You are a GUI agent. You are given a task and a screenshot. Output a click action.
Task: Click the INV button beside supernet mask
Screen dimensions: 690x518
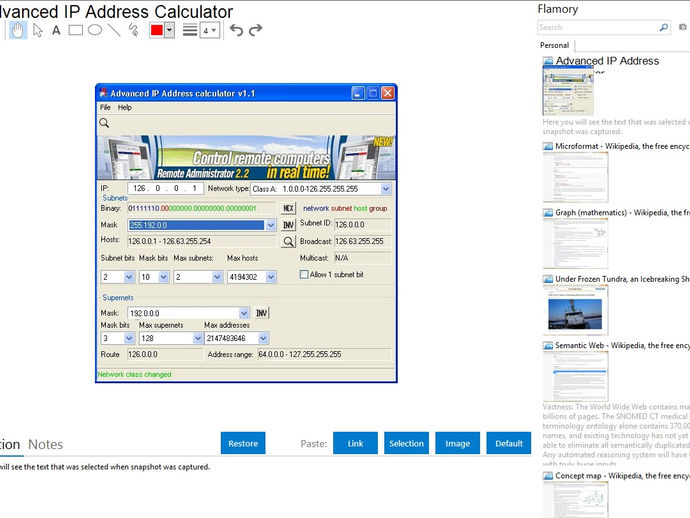[x=262, y=313]
